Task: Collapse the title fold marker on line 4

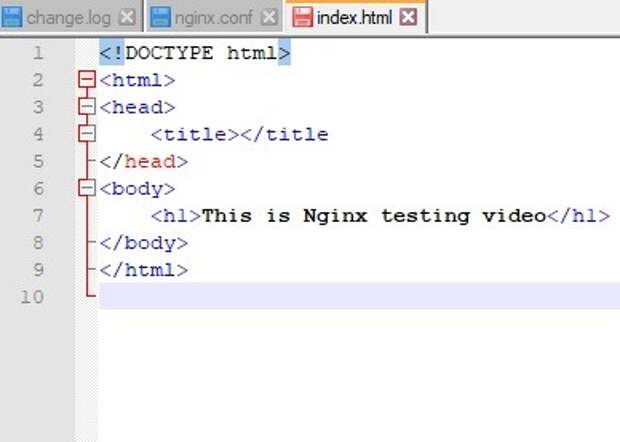Action: tap(87, 134)
